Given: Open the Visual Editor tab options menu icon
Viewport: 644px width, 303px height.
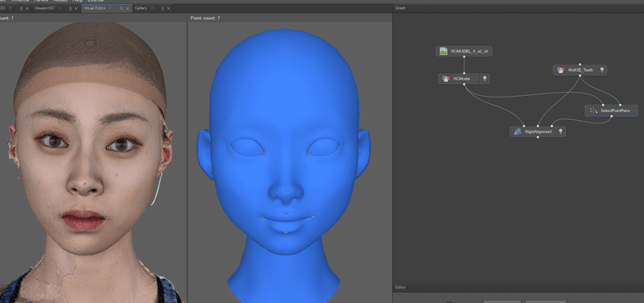Looking at the screenshot, I should pos(122,8).
